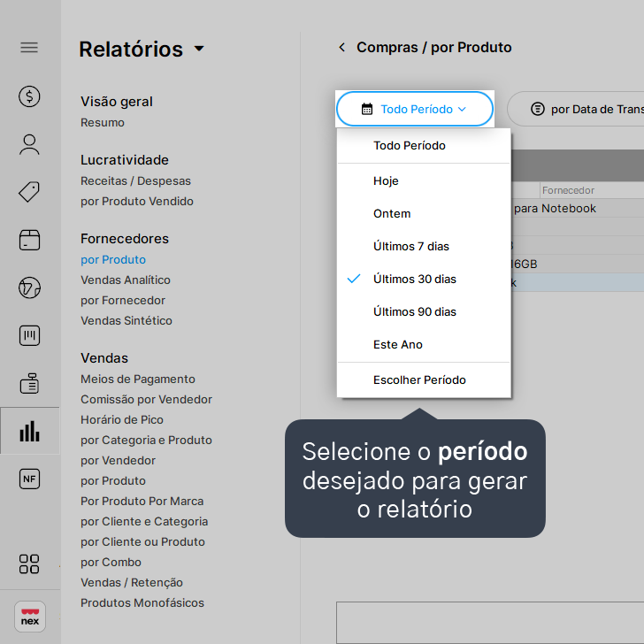Open the price tag products icon

pos(29,192)
